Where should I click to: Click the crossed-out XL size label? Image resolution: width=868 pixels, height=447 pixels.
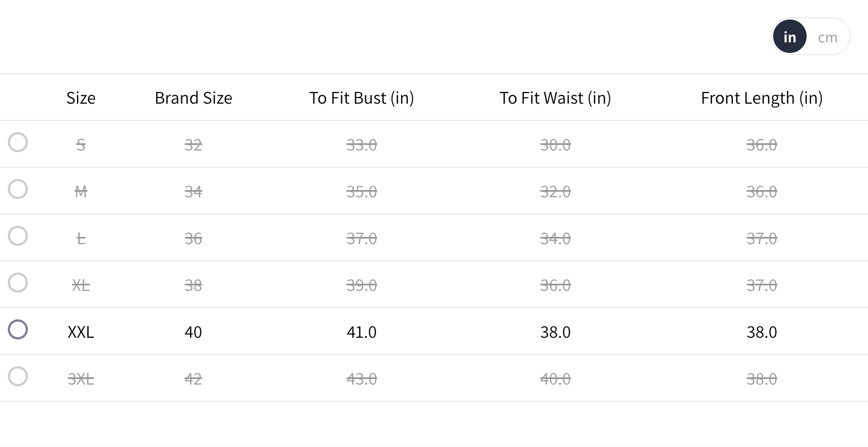(81, 285)
